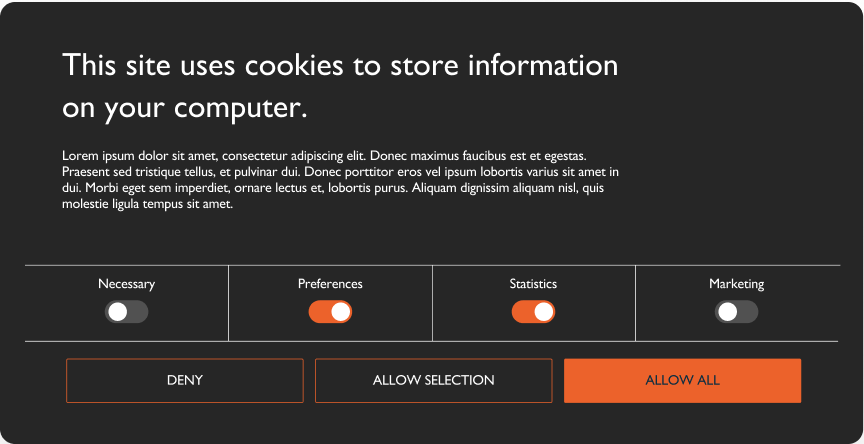The height and width of the screenshot is (444, 864).
Task: Choose the ALLOW SELECTION button
Action: point(434,381)
